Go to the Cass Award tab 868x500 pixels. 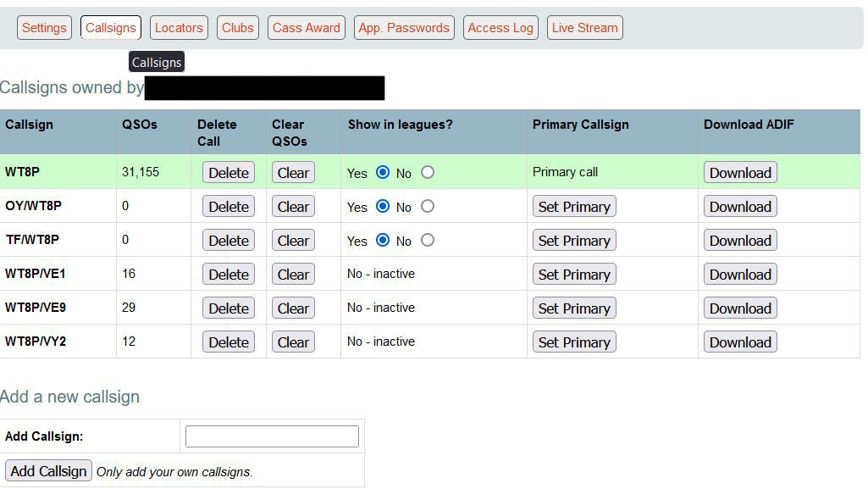306,28
